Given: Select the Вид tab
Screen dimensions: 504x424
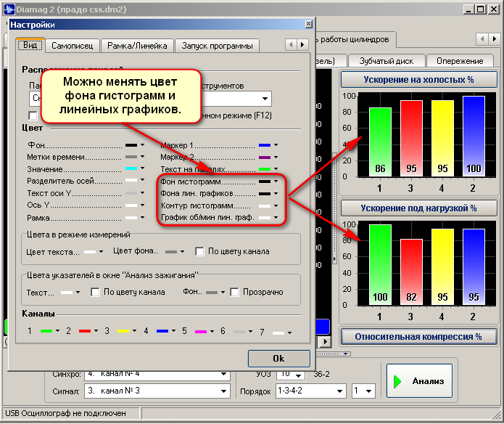Looking at the screenshot, I should point(30,45).
